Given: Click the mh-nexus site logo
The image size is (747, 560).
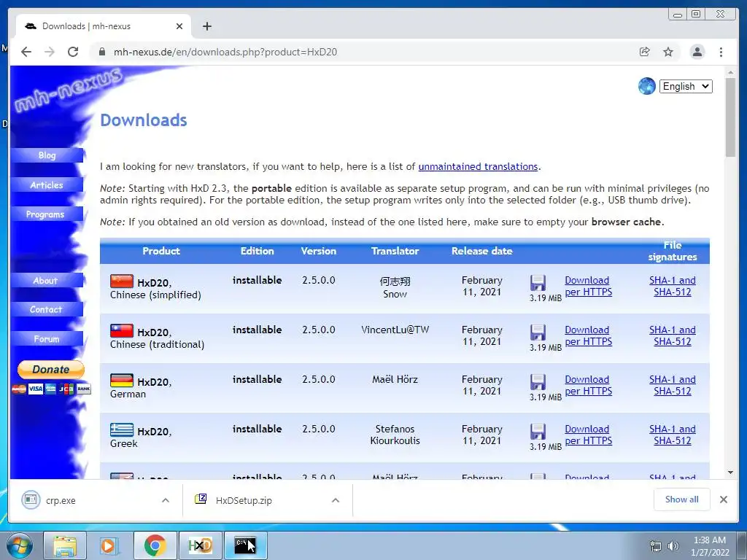Looking at the screenshot, I should (x=68, y=89).
